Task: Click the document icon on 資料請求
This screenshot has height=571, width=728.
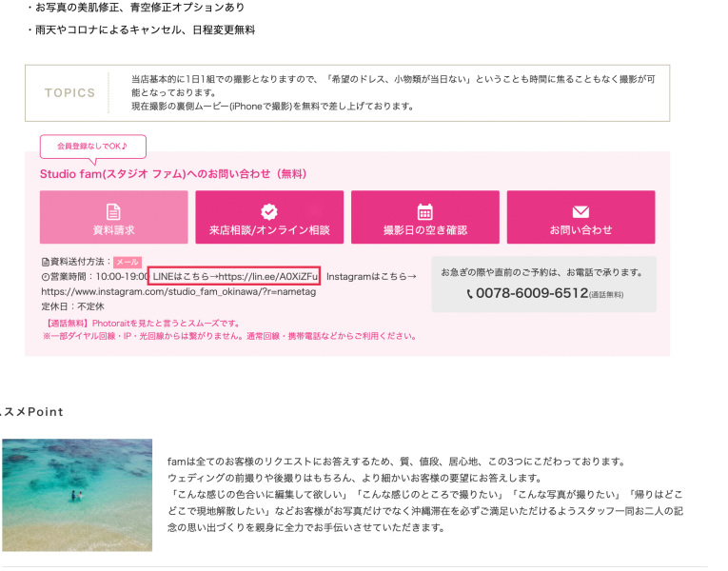Action: click(x=114, y=211)
